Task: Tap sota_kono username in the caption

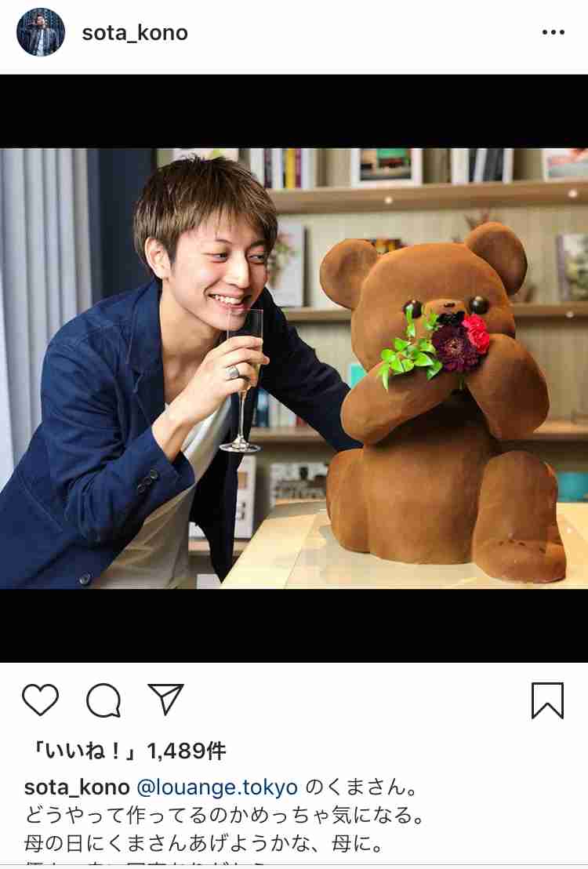Action: point(77,787)
